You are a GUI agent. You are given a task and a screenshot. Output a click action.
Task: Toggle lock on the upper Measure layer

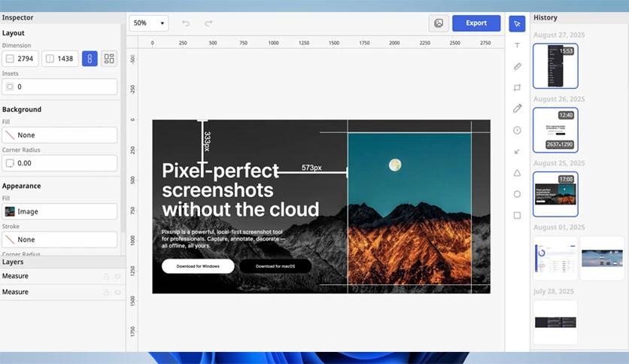click(x=106, y=276)
